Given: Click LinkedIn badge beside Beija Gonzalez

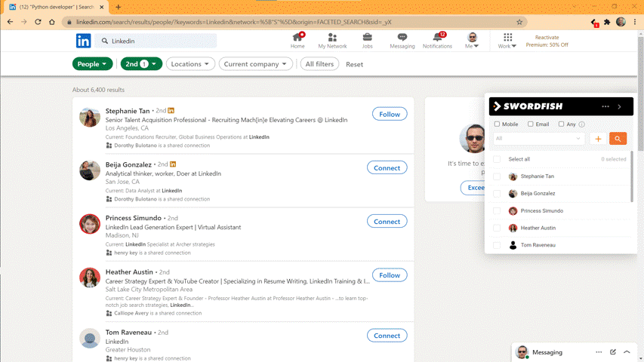Looking at the screenshot, I should 173,164.
